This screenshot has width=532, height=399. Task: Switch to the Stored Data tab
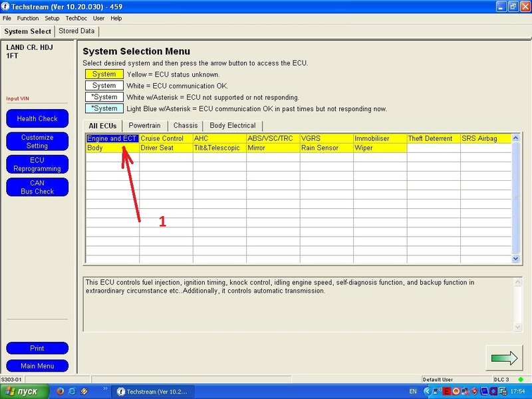tap(76, 31)
